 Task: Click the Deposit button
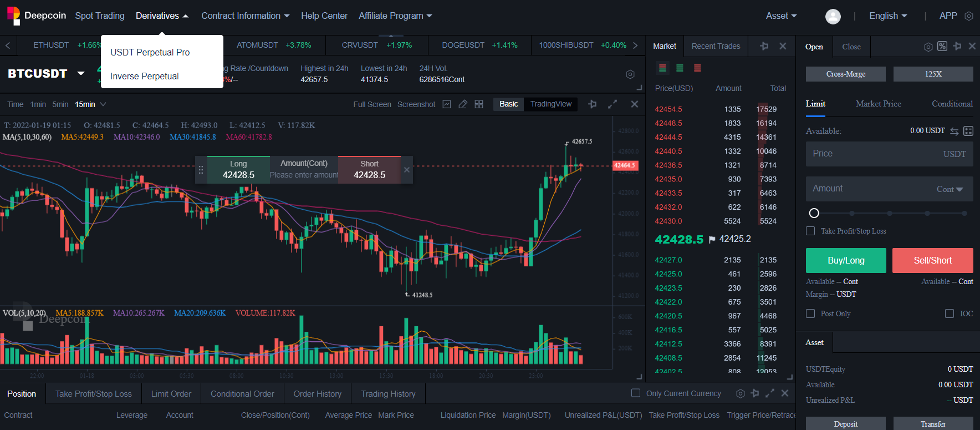846,424
